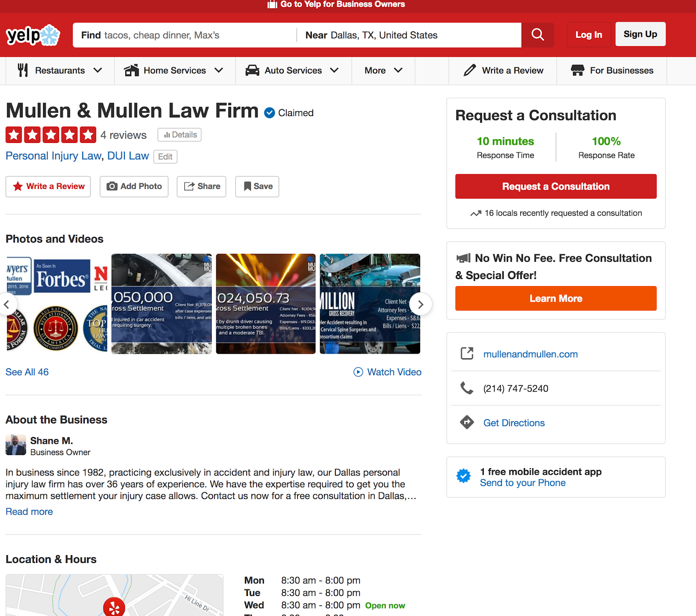Click the location map preview
The image size is (696, 616).
[x=114, y=595]
